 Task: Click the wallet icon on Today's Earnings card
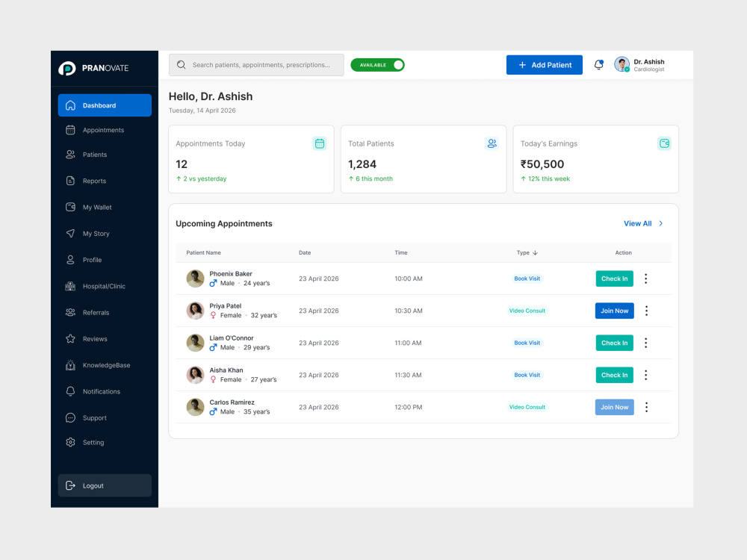pyautogui.click(x=665, y=143)
